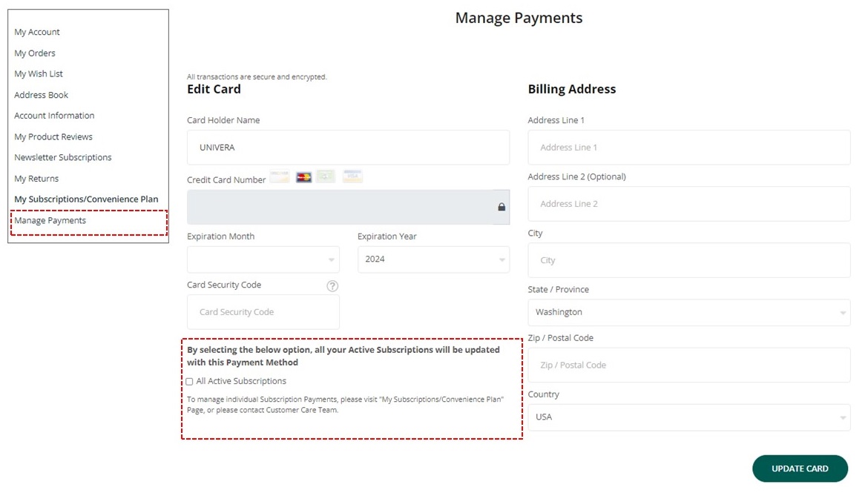Open Manage Payments in the sidebar
868x493 pixels.
(x=50, y=221)
